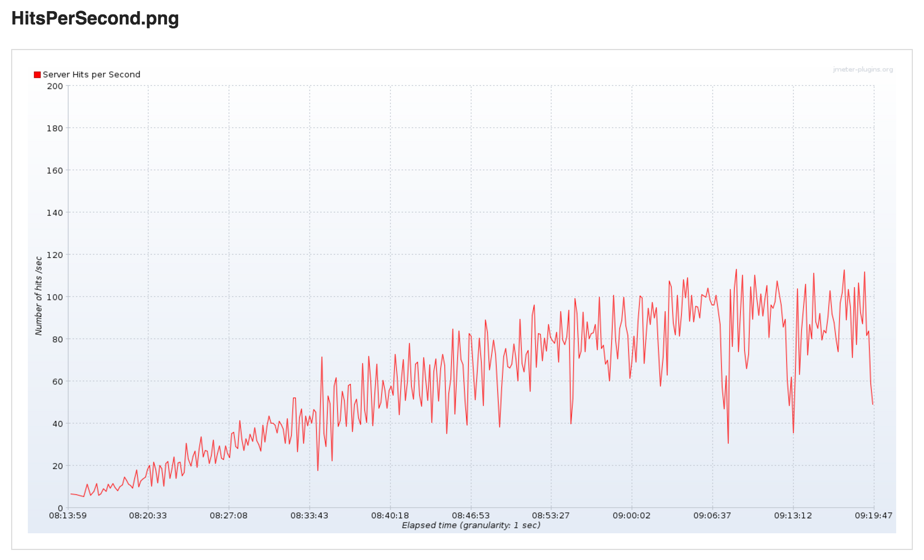Click the HitsPerSecond.png heading
Viewport: 924px width, 560px height.
[95, 18]
